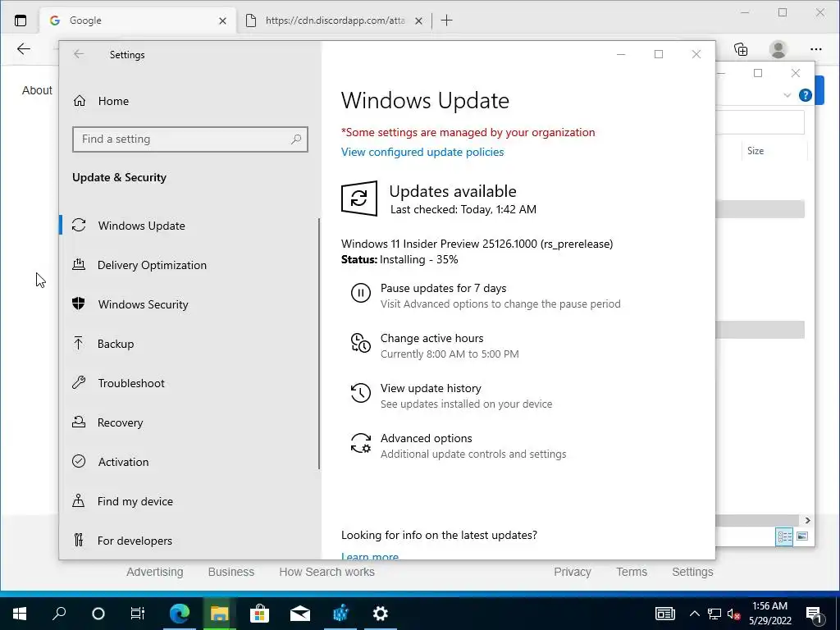Open Edge Settings and more menu
This screenshot has width=840, height=630.
[x=816, y=49]
